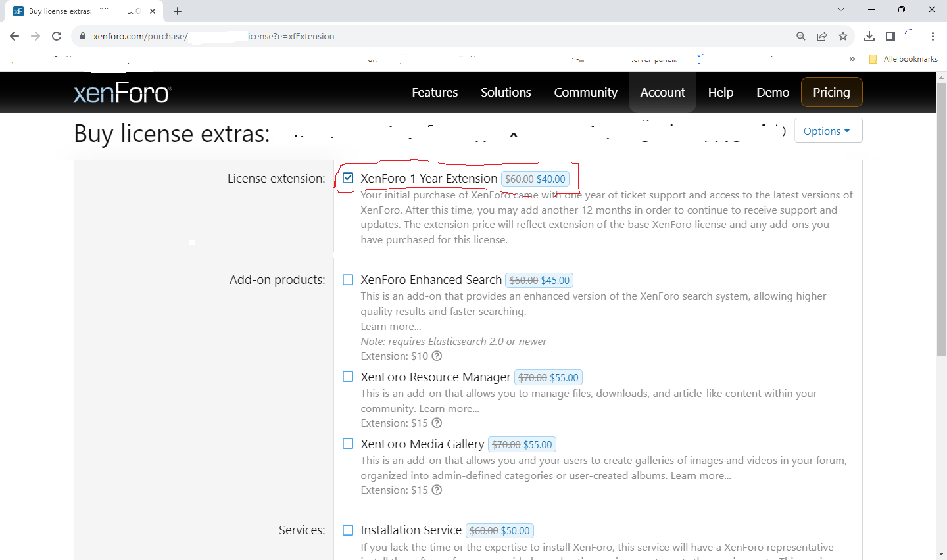Click the browser address bar URL
Image resolution: width=947 pixels, height=560 pixels.
tap(214, 36)
